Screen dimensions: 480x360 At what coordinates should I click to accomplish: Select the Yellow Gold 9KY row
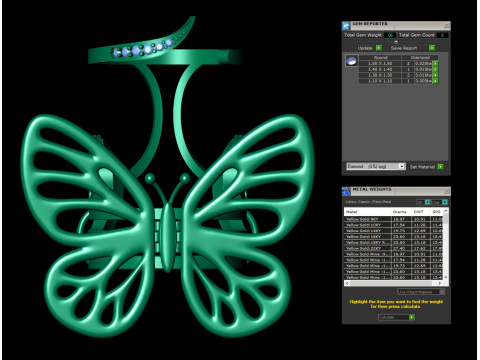[394, 219]
